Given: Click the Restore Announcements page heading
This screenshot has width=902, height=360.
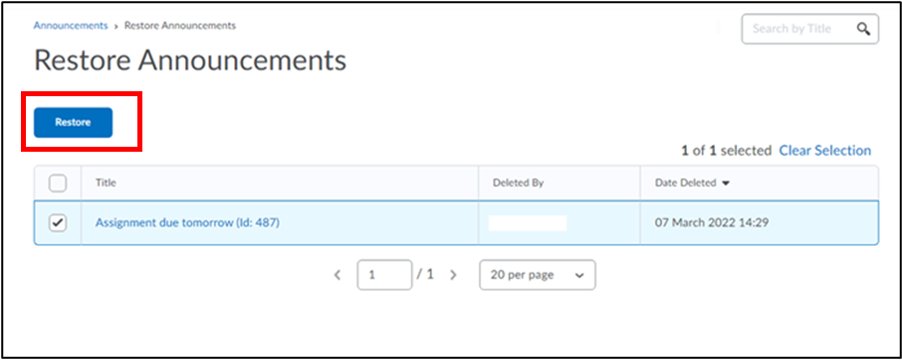Looking at the screenshot, I should point(190,60).
